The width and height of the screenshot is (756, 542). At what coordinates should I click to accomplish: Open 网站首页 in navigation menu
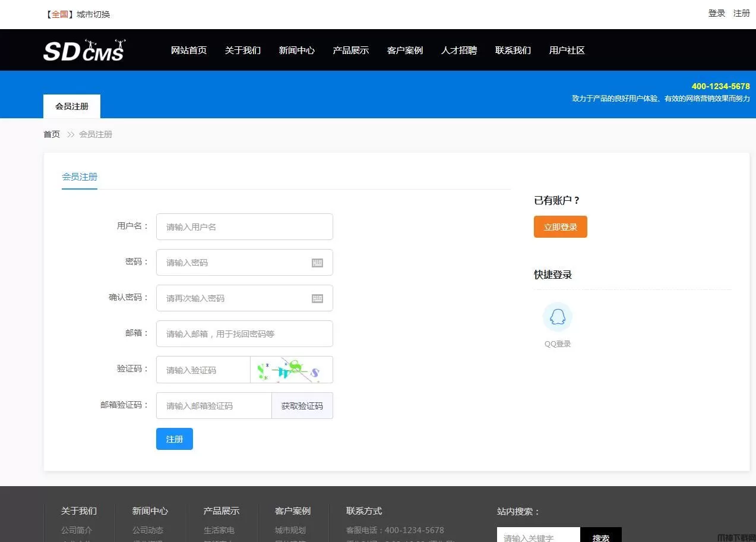pos(189,51)
